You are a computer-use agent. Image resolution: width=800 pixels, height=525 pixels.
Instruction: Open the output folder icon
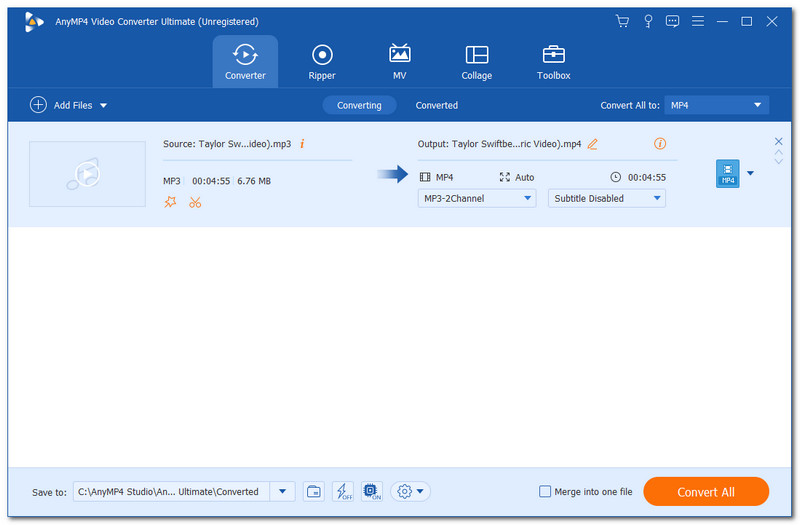pyautogui.click(x=314, y=492)
